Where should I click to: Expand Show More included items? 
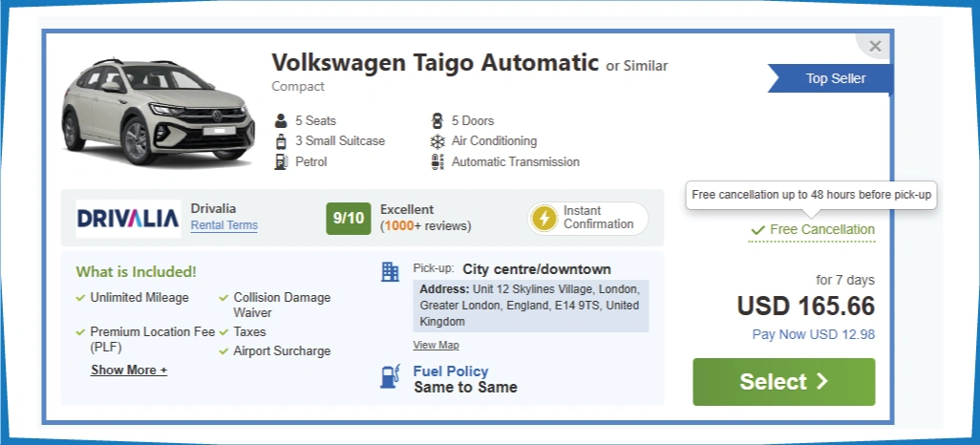pyautogui.click(x=129, y=371)
